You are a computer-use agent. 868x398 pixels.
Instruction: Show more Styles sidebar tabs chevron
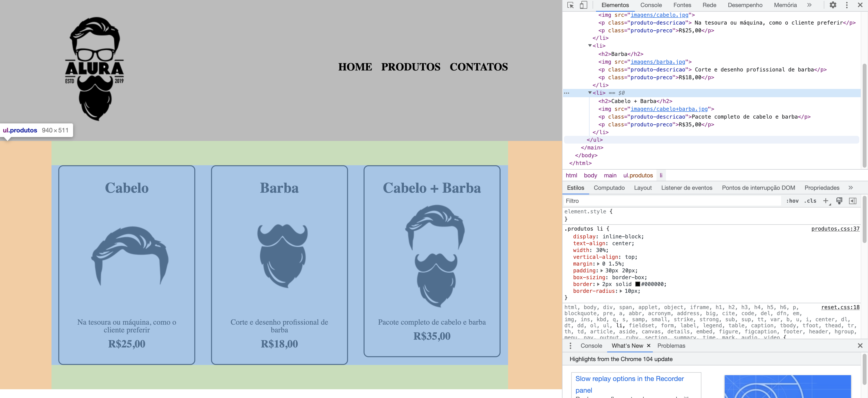pos(851,188)
